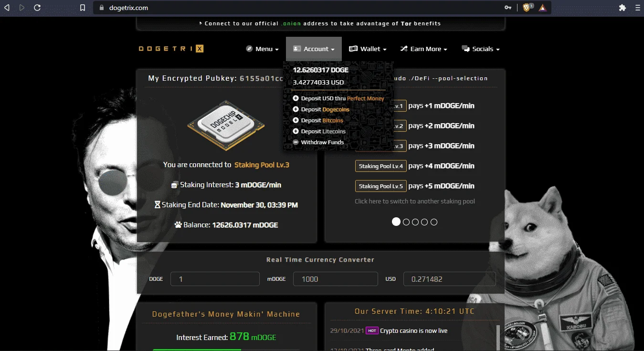
Task: Select Deposit Dogecoins from Account menu
Action: coord(321,109)
